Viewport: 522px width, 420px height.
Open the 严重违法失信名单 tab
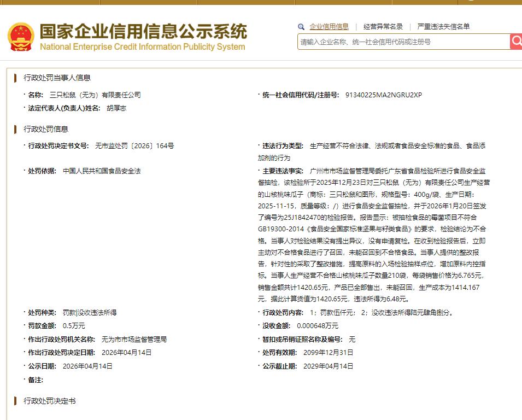(x=443, y=27)
